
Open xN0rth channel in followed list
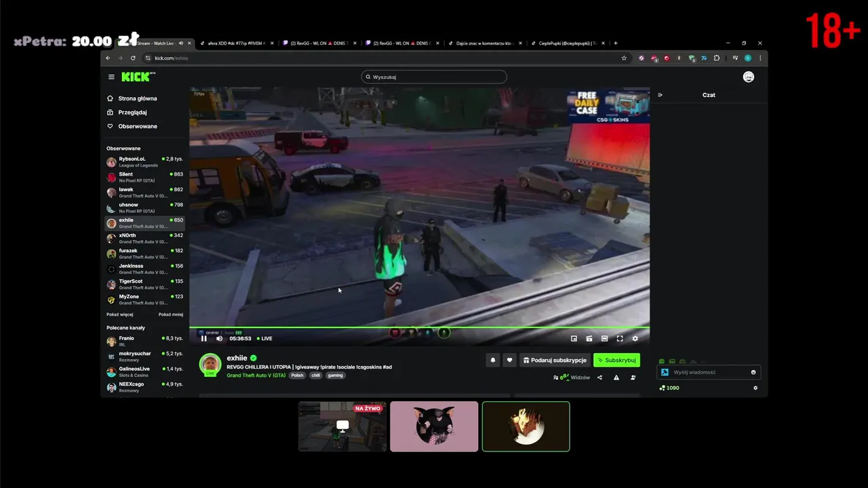click(144, 238)
